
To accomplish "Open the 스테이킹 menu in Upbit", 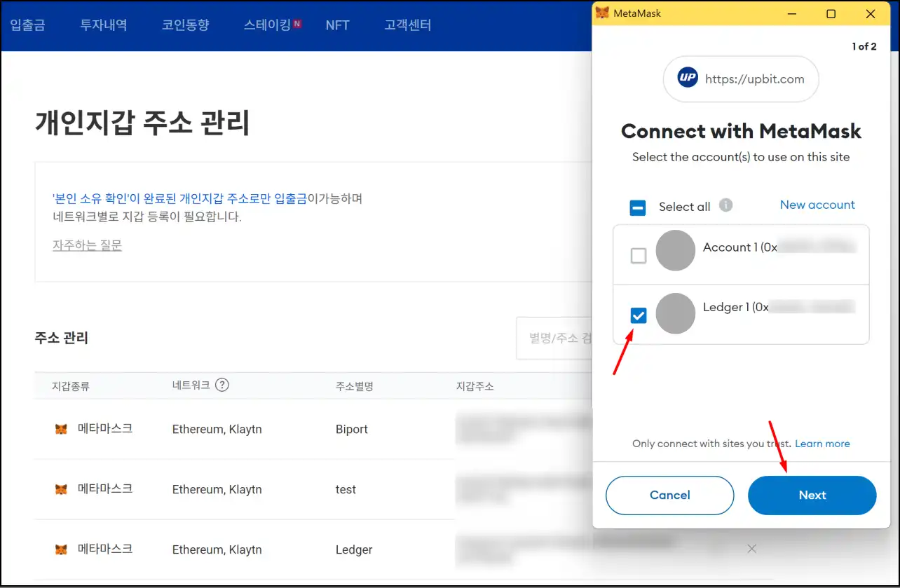I will [x=268, y=25].
